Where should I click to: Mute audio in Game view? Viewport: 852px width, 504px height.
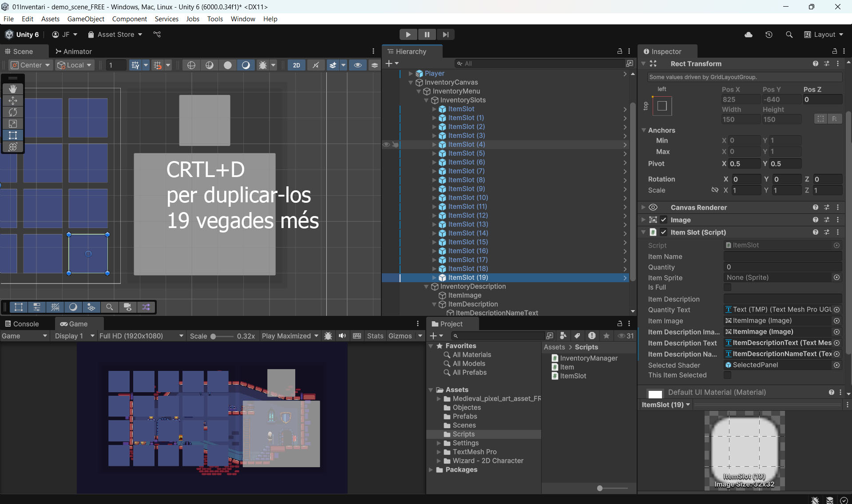point(342,336)
